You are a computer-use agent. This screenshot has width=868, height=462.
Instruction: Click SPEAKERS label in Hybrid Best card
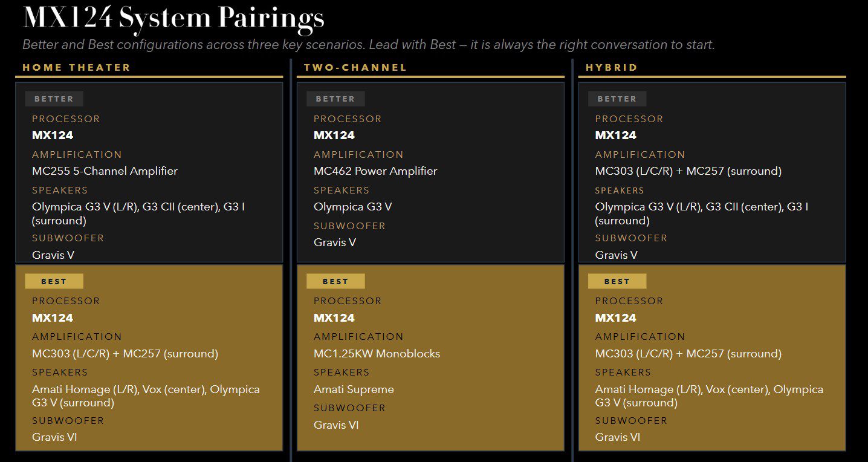click(623, 373)
